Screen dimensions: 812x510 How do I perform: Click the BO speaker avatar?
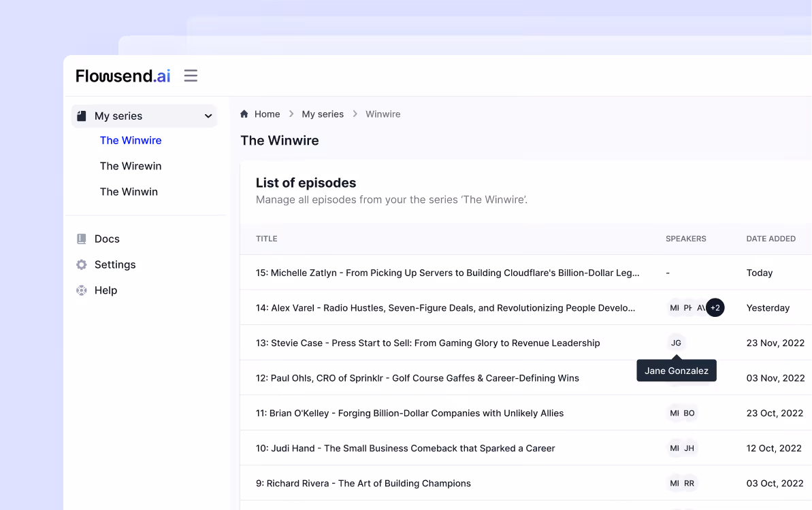click(x=689, y=413)
